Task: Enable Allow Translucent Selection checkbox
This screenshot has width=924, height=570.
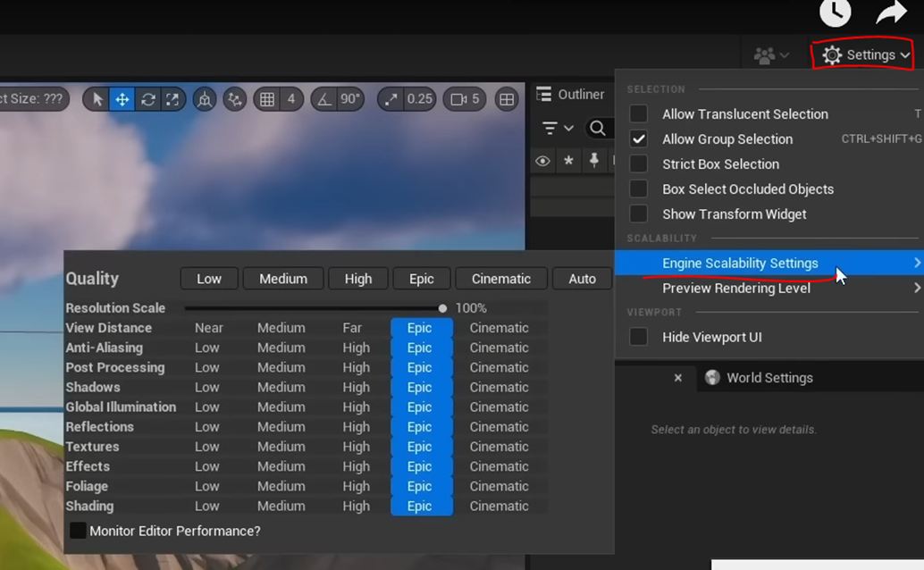Action: point(638,113)
